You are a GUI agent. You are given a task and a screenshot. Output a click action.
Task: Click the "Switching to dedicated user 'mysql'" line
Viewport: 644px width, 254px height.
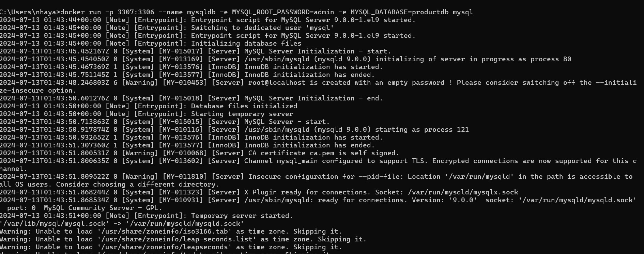click(262, 28)
